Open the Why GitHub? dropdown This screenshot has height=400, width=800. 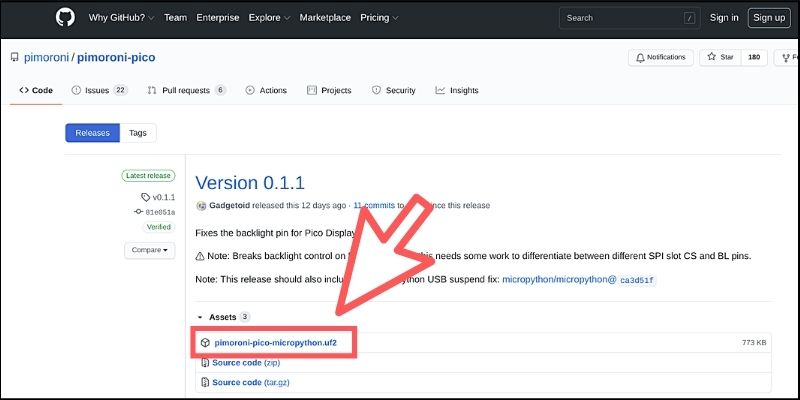coord(121,18)
